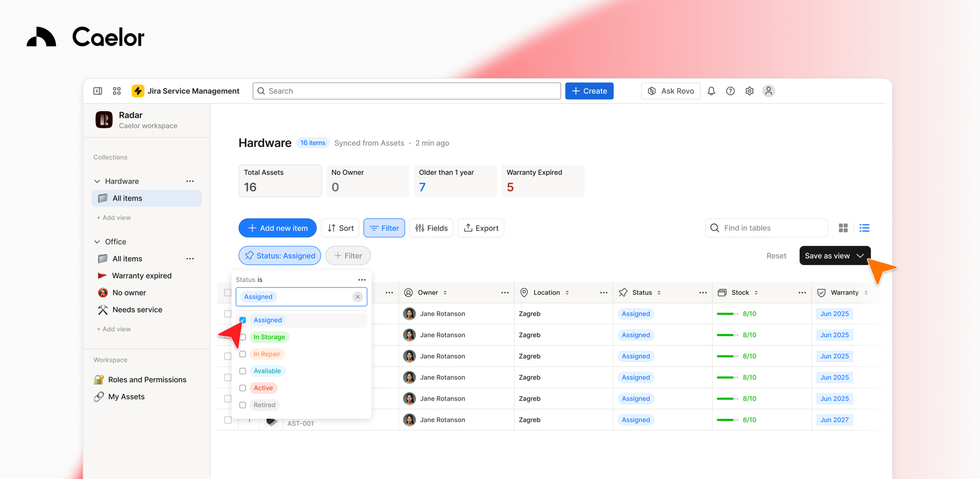Click the Jira Service Management lightning logo
The image size is (980, 479).
coord(138,91)
